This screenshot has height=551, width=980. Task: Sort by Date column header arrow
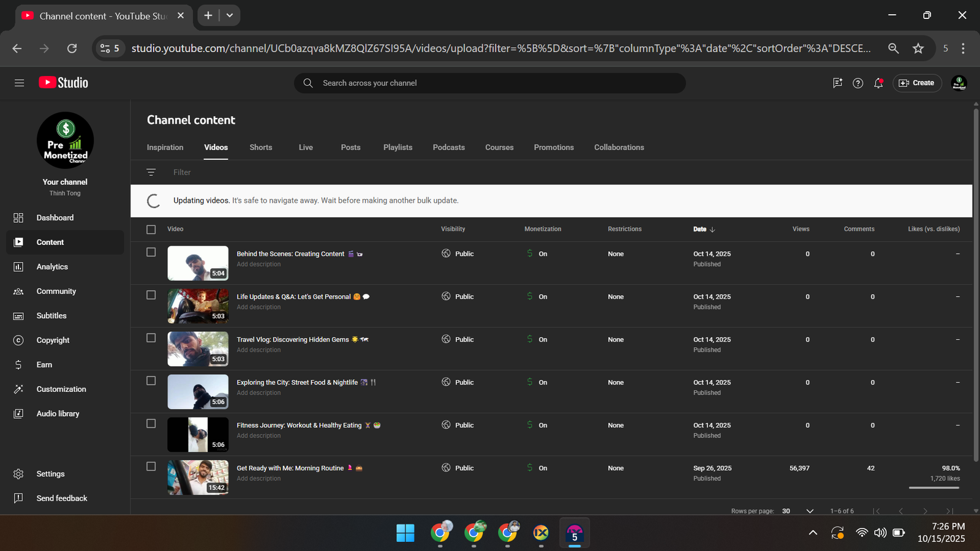click(x=712, y=230)
